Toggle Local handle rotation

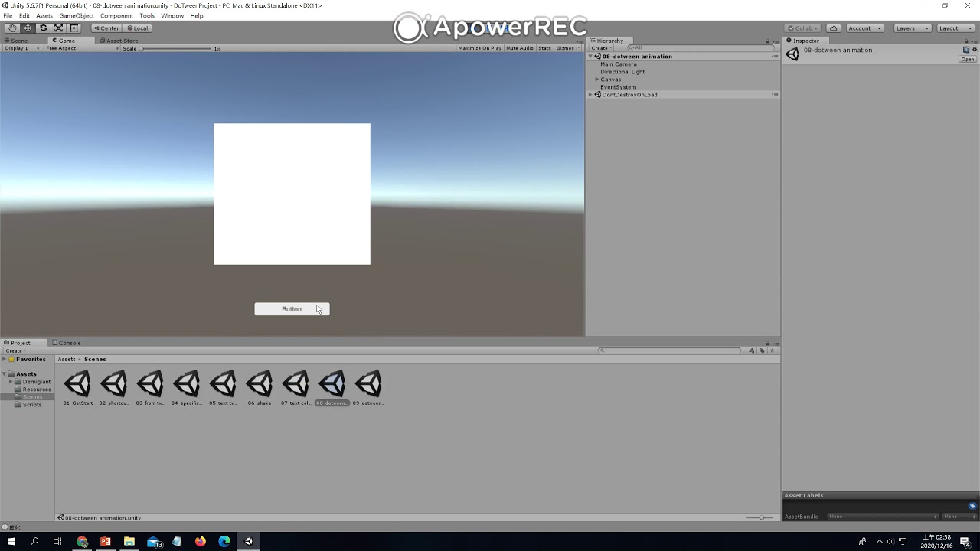(137, 28)
